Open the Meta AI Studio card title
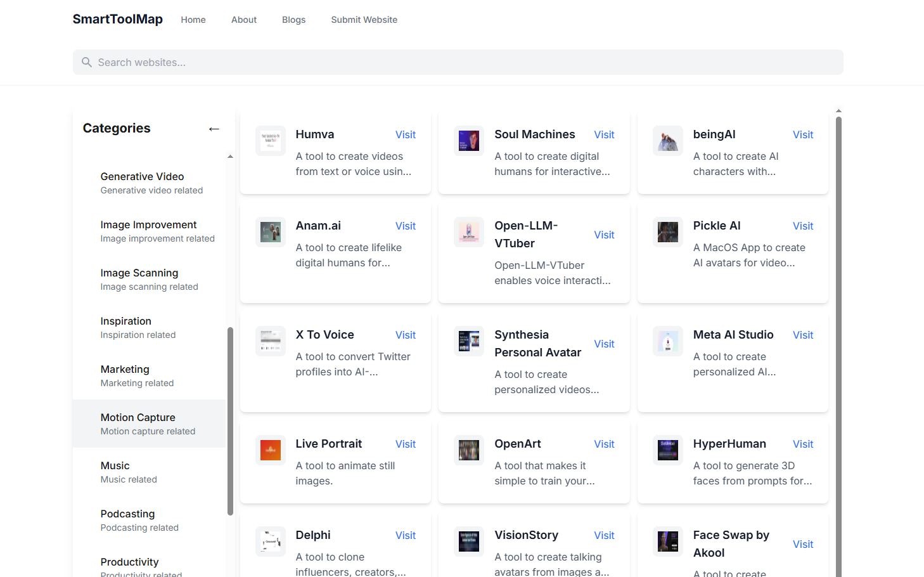This screenshot has height=577, width=924. pyautogui.click(x=733, y=335)
